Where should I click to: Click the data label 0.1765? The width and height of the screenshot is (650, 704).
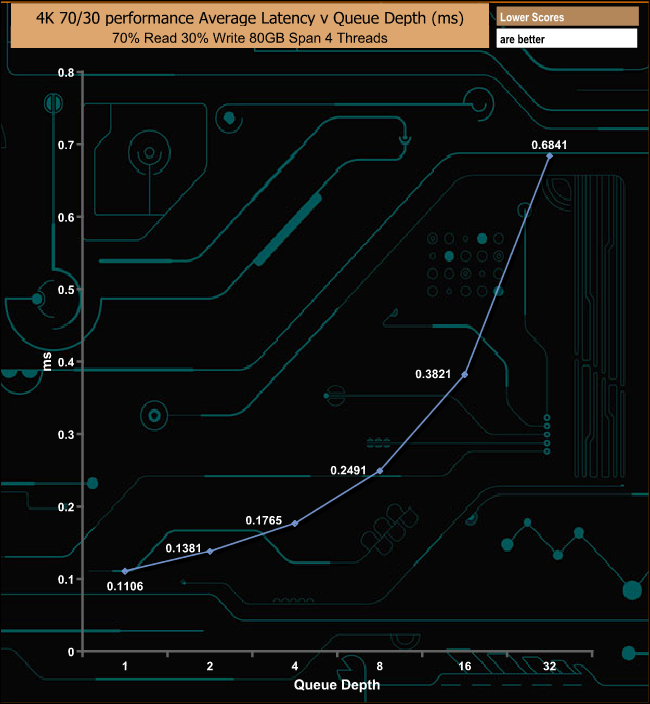(x=264, y=520)
